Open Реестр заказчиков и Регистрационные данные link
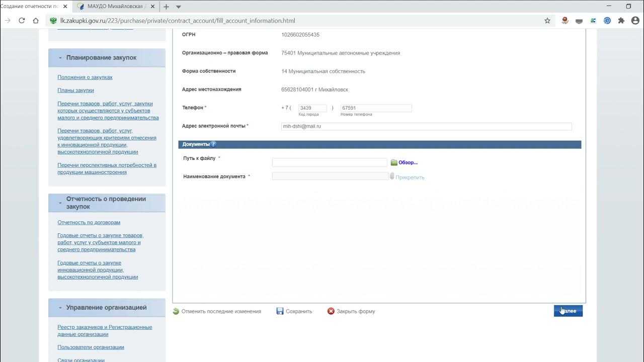 (x=105, y=331)
